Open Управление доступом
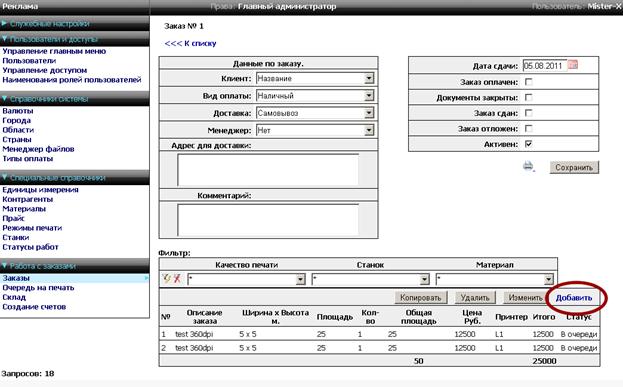Viewport: 623px width, 387px height. click(x=44, y=70)
